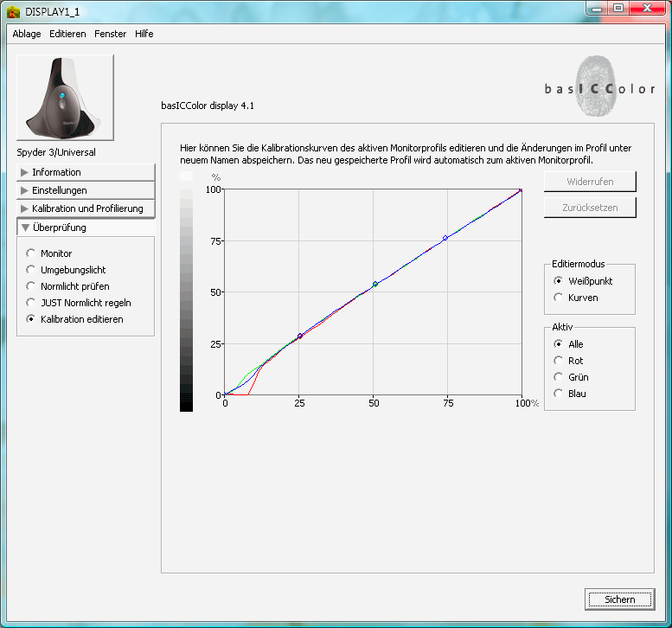Select the Blau channel radio button
The image size is (672, 628).
click(559, 394)
